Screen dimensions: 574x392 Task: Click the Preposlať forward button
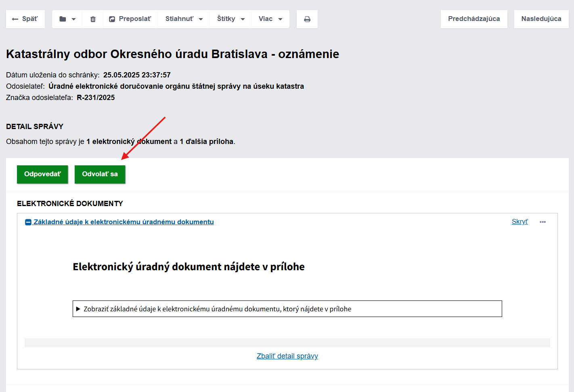[x=130, y=19]
